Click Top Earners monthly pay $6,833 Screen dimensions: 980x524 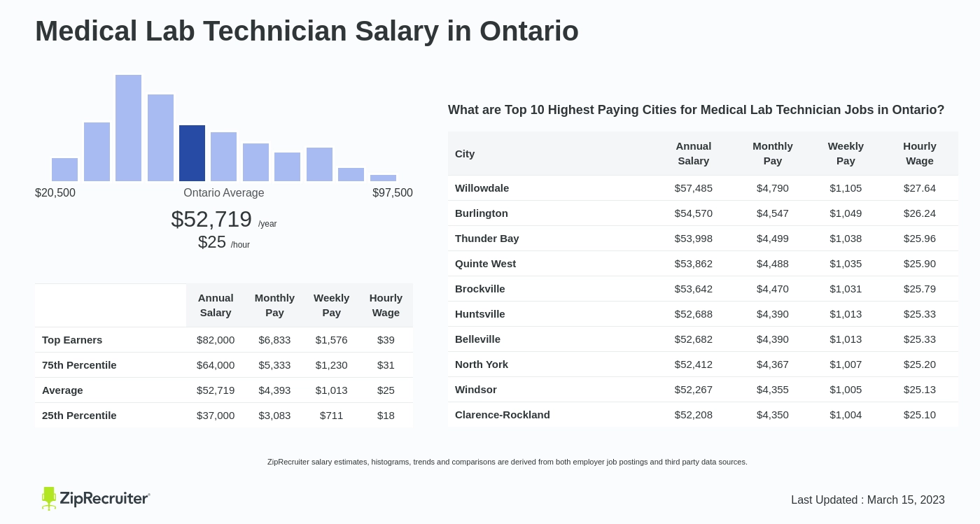pyautogui.click(x=274, y=339)
